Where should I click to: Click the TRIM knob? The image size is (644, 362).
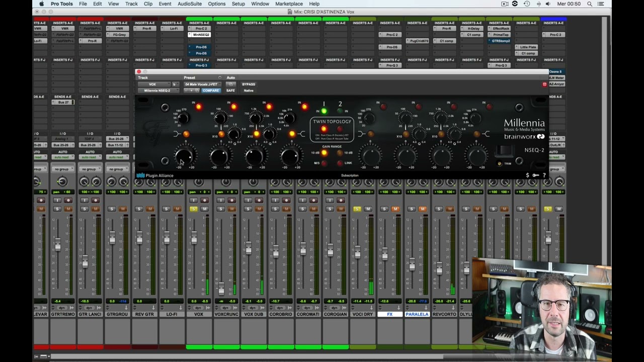[500, 163]
